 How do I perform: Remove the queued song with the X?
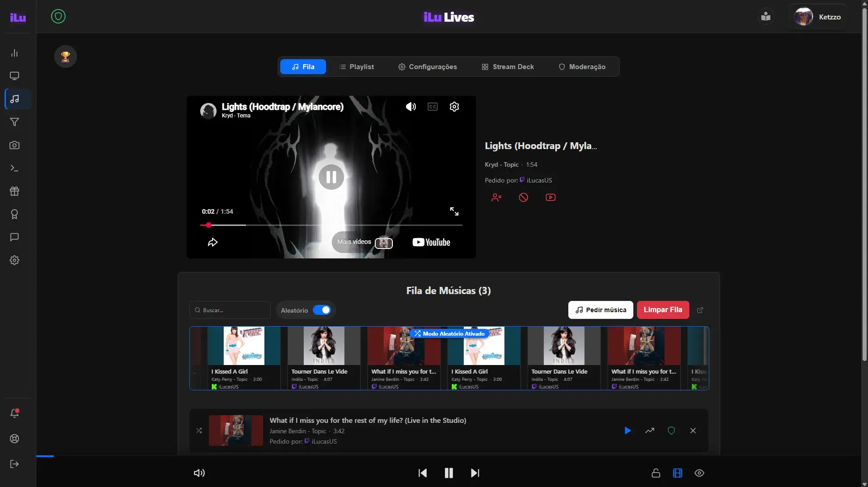[x=693, y=431]
